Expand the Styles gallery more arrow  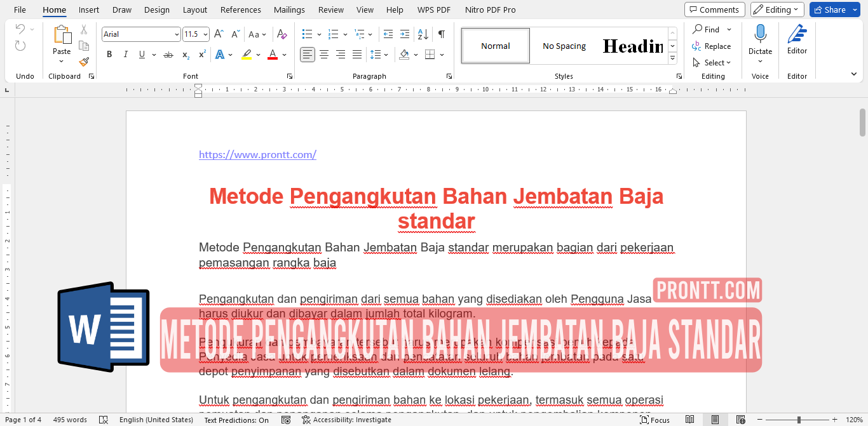tap(672, 58)
